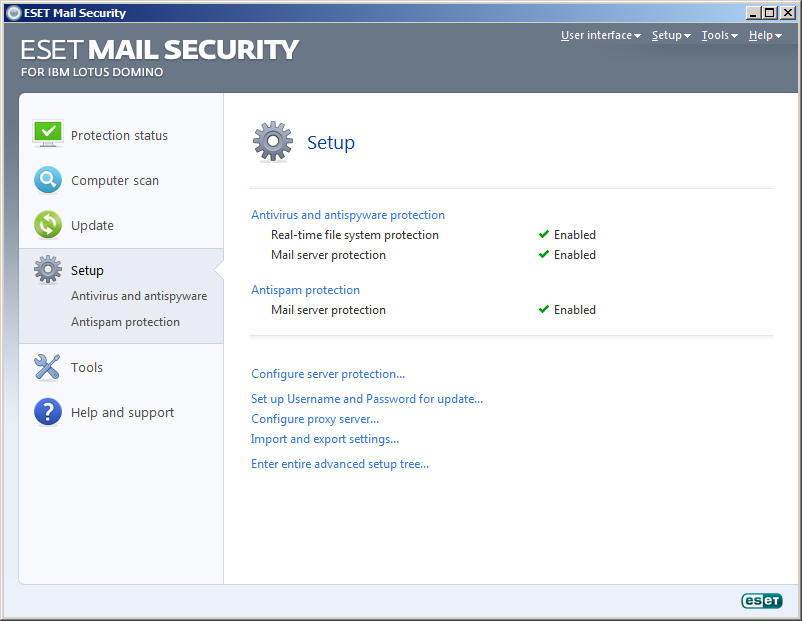This screenshot has width=802, height=621.
Task: Open Configure server protection link
Action: pos(328,374)
